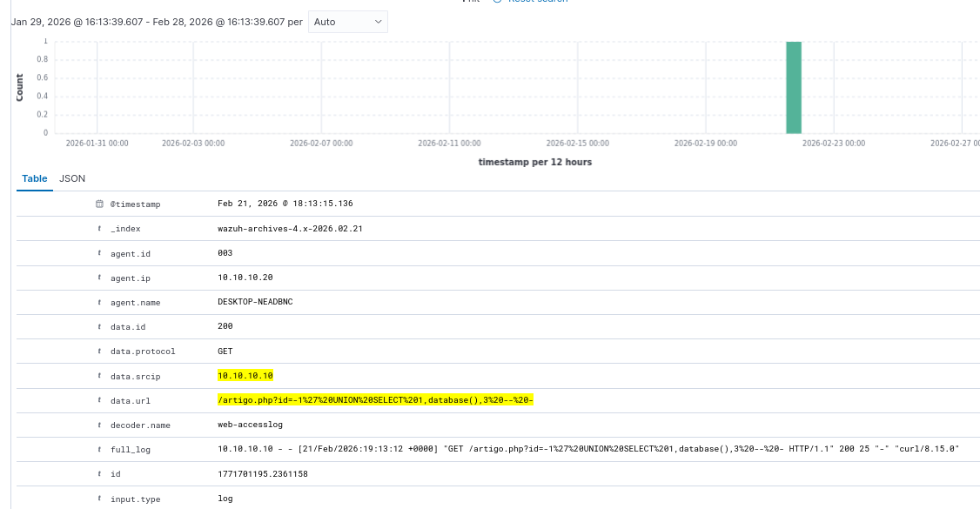Screen dimensions: 980x509
Task: Click the agent.id field name
Action: tap(131, 253)
